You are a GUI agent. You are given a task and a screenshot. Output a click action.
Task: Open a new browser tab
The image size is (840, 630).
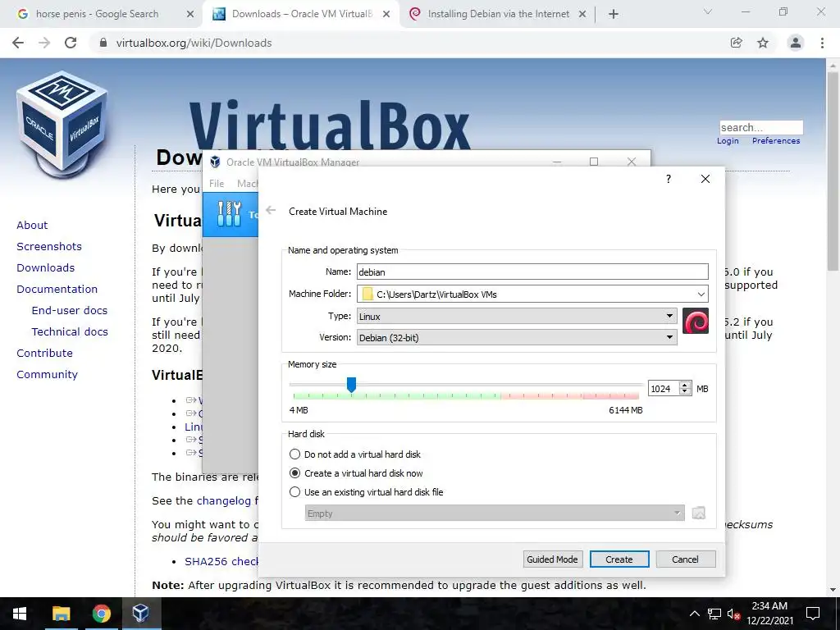click(x=614, y=15)
